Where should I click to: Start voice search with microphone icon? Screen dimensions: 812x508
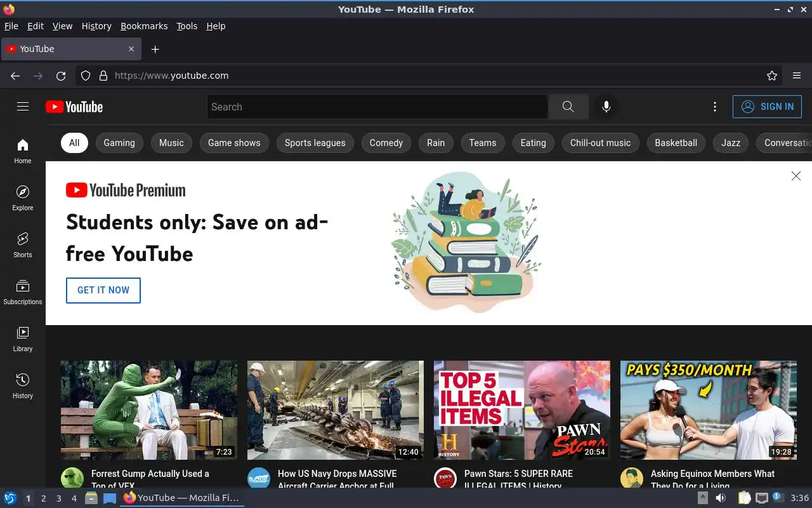coord(606,107)
